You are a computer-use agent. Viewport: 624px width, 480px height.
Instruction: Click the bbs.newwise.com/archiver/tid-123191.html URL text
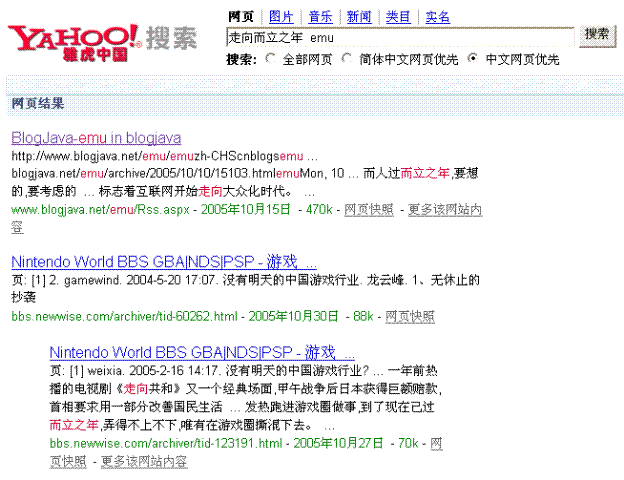(166, 443)
